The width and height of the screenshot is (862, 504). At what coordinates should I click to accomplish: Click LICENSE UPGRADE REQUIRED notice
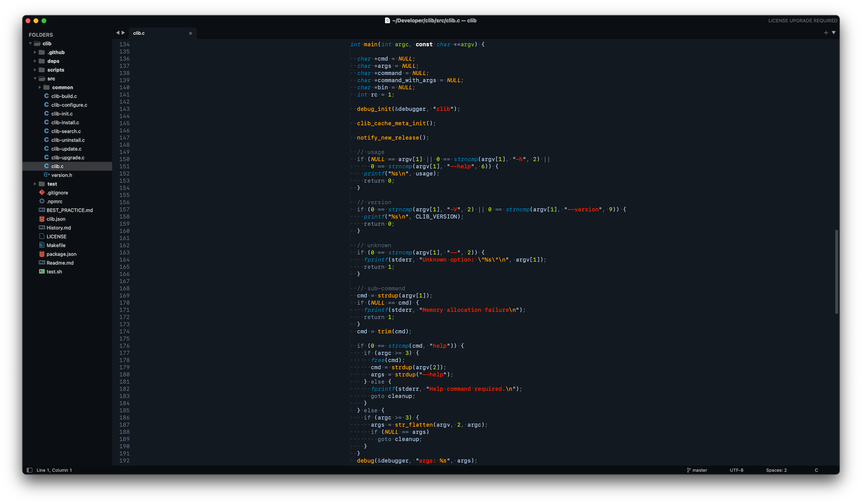803,21
